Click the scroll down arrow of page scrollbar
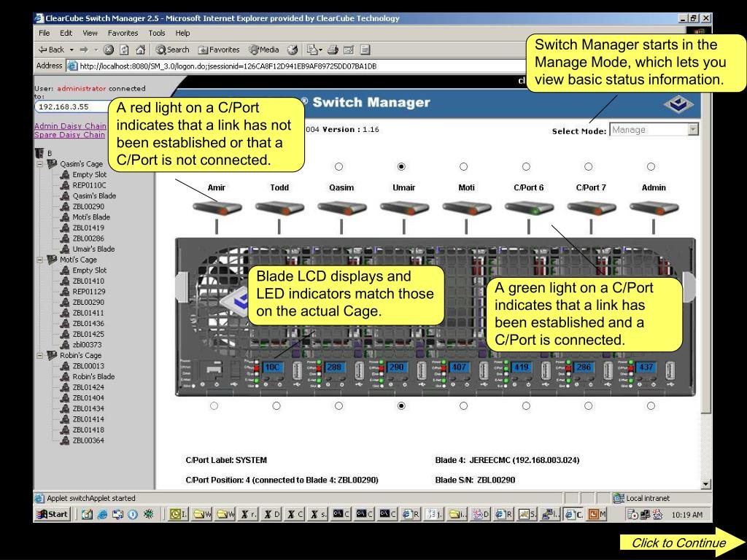Screen dimensions: 747x560 (x=705, y=484)
